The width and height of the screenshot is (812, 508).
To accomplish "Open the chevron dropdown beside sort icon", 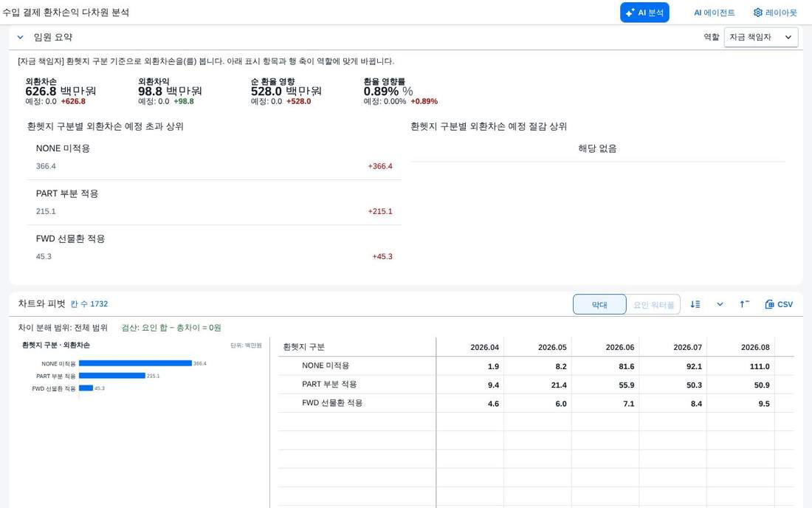I will (x=720, y=304).
